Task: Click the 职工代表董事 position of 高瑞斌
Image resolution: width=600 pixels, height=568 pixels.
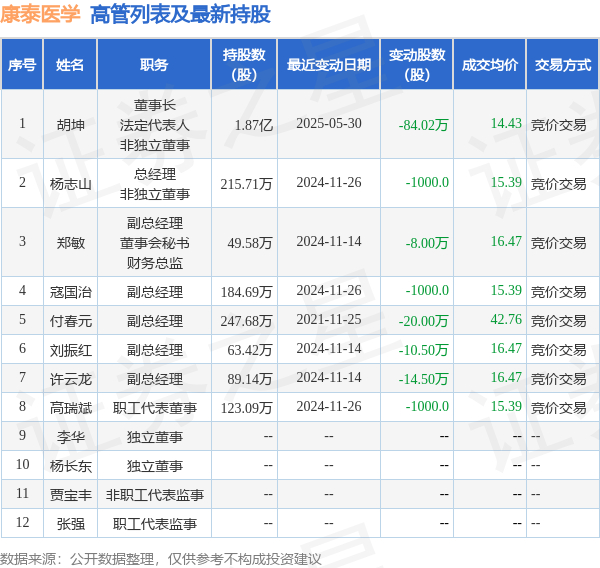Action: pyautogui.click(x=154, y=408)
